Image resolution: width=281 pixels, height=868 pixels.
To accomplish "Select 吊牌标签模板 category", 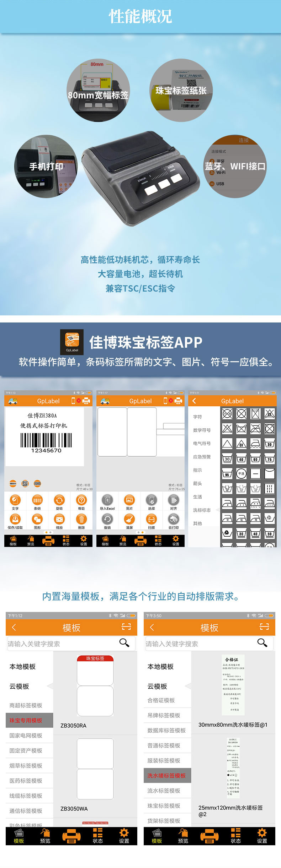I will pyautogui.click(x=167, y=715).
